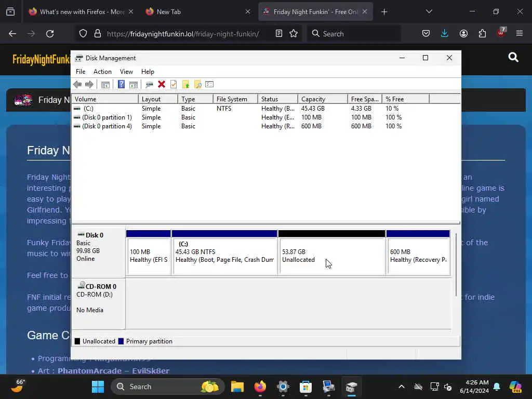Click the ublock extension icon with badge 7
Image resolution: width=532 pixels, height=399 pixels.
pos(501,33)
